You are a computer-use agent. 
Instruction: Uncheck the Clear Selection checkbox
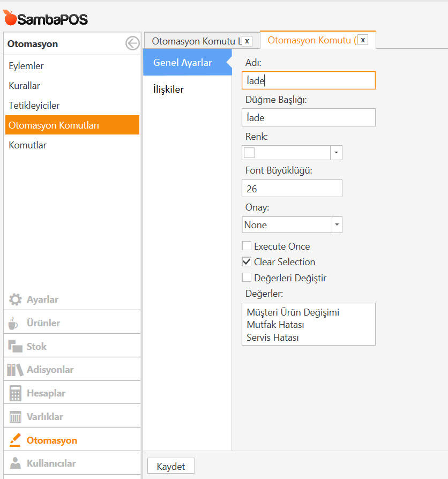(x=247, y=262)
